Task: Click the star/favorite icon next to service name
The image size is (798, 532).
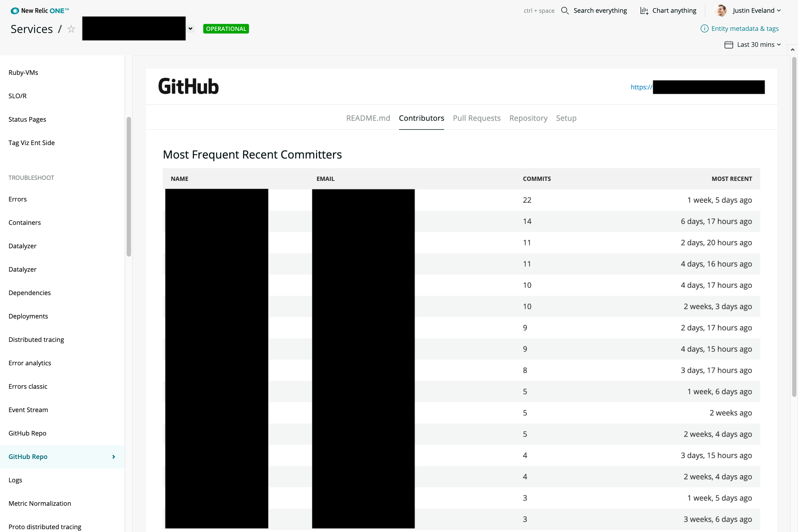Action: tap(72, 28)
